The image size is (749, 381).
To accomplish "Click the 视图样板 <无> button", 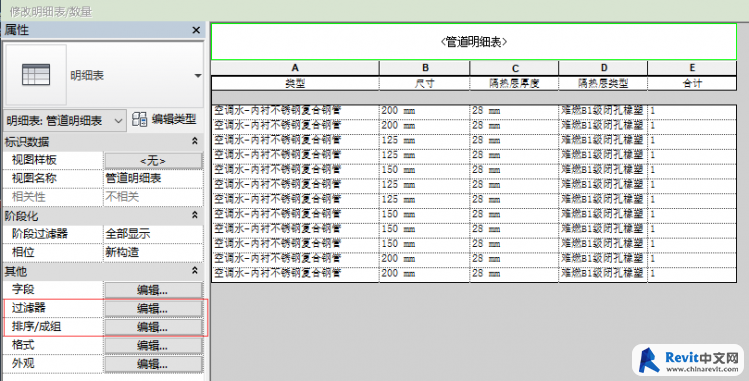I will 153,160.
